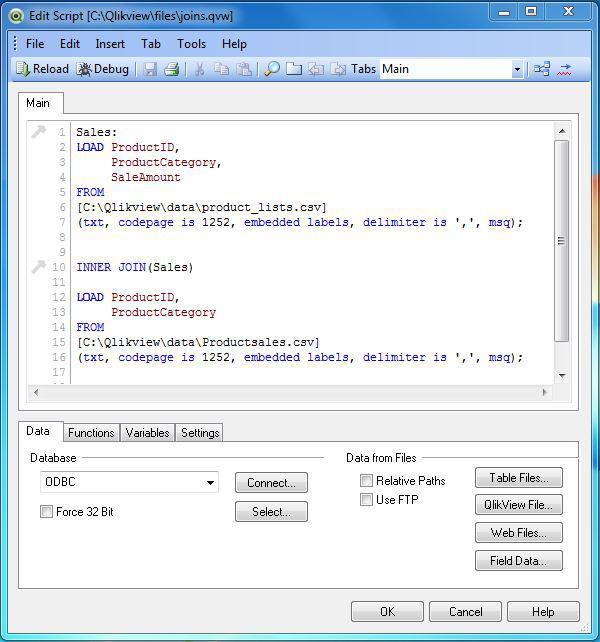Add a new tab with the blank-tab icon
This screenshot has width=600, height=642.
point(294,69)
